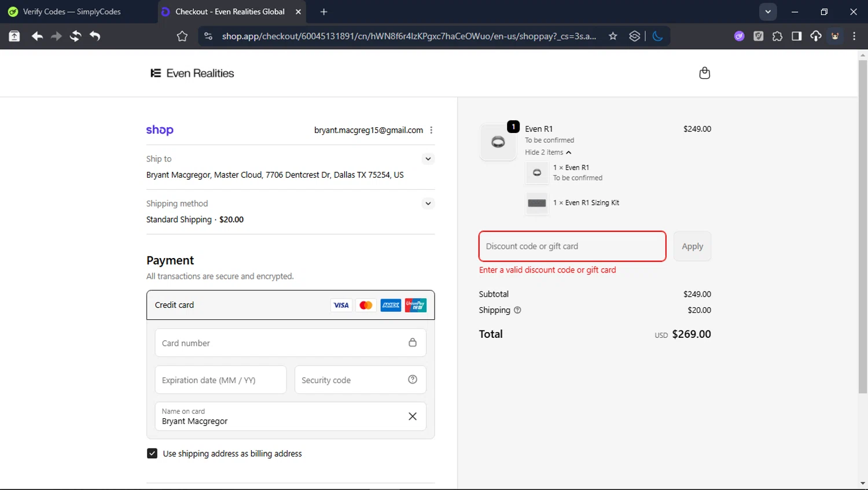Click the bear-face extension icon in toolbar
This screenshot has height=490, width=868.
point(835,36)
